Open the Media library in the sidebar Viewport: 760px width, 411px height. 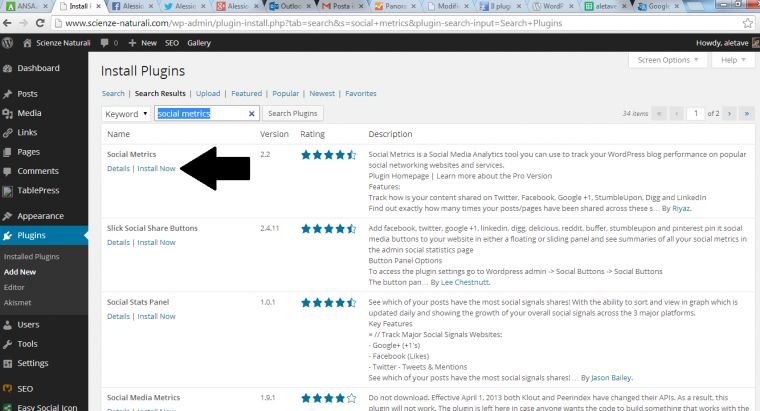tap(28, 113)
